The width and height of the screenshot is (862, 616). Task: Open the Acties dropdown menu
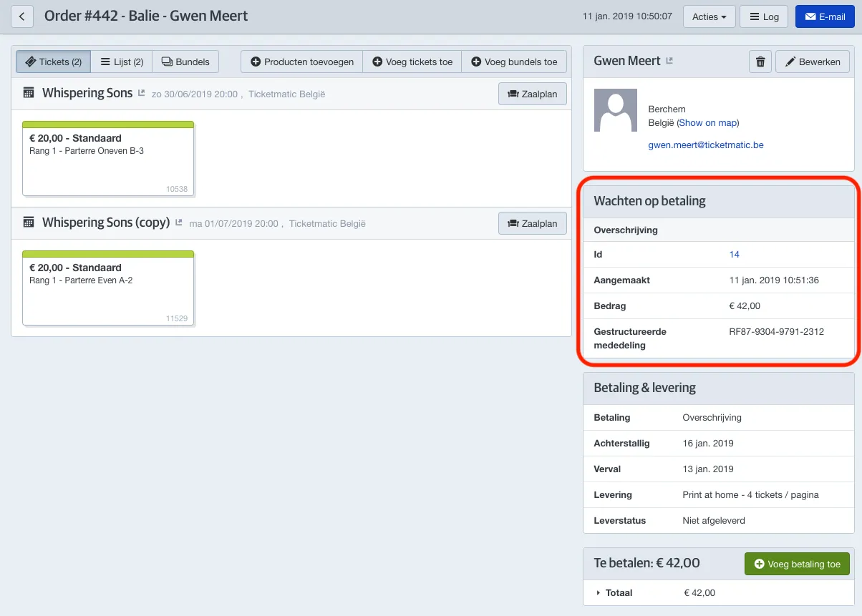[709, 16]
